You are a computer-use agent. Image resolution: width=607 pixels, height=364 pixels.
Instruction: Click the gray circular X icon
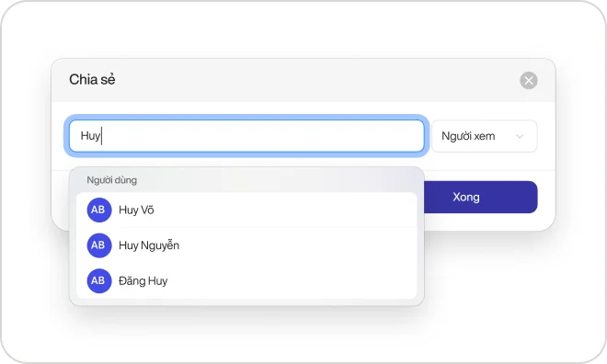click(529, 81)
